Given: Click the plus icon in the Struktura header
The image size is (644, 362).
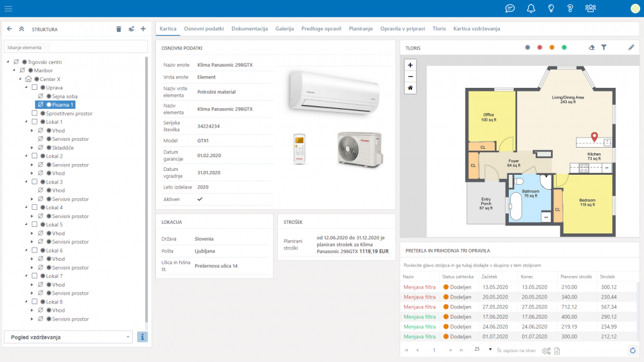Looking at the screenshot, I should pyautogui.click(x=143, y=29).
